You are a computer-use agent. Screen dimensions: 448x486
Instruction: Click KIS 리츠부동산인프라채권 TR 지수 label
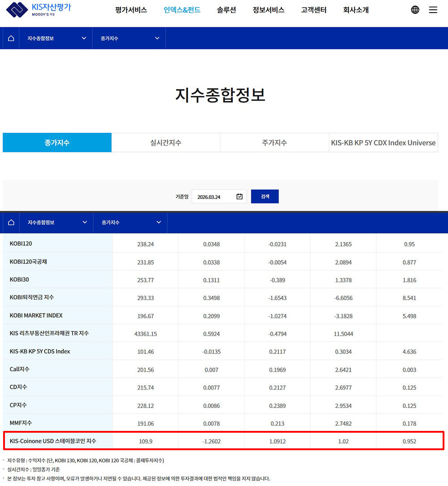[x=49, y=333]
